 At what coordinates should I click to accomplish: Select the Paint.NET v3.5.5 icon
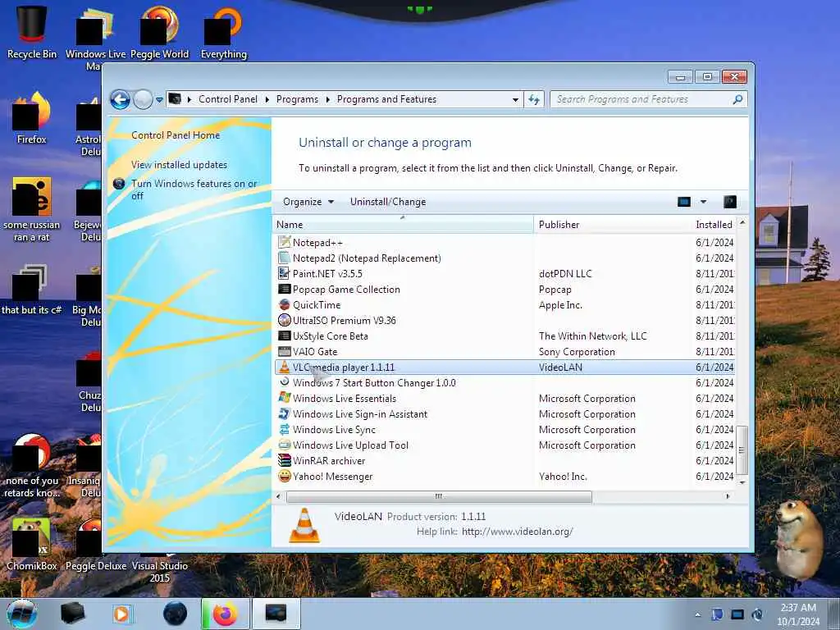pos(285,274)
